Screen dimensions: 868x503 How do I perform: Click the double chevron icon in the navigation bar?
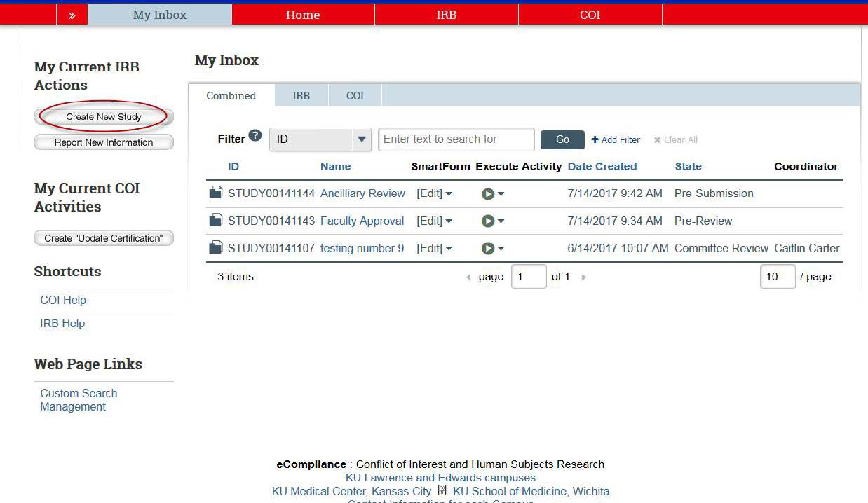click(x=72, y=14)
